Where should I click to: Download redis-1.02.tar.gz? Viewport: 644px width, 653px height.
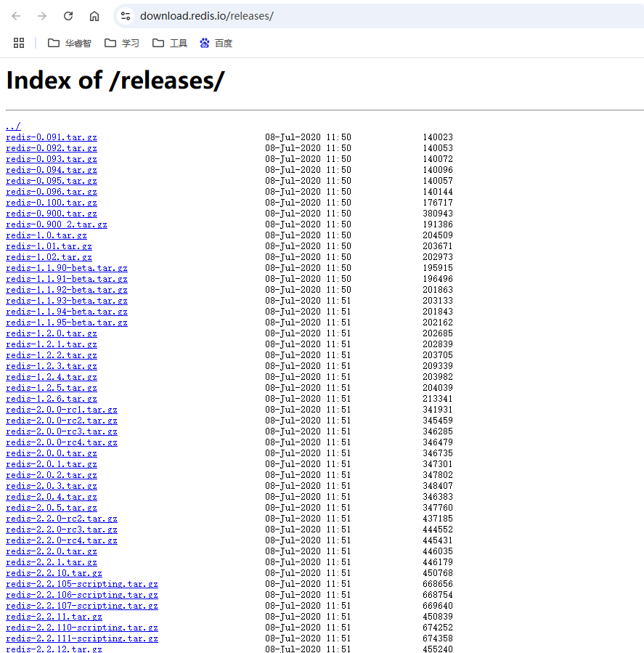tap(49, 257)
